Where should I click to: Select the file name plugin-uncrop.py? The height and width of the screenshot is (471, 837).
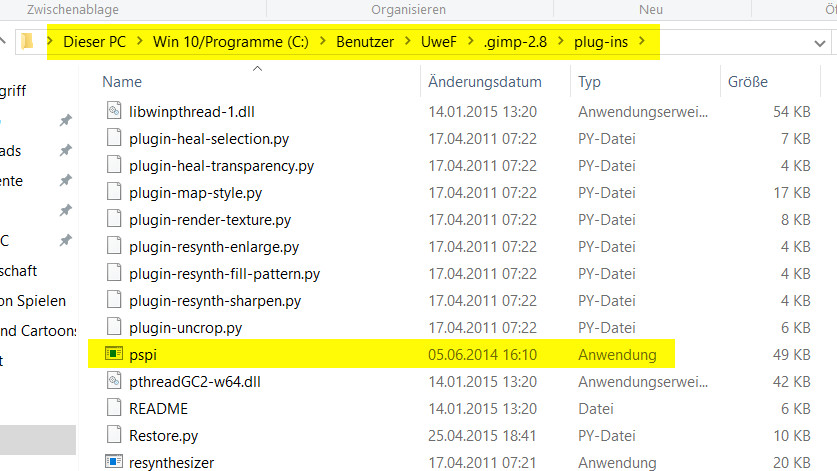pyautogui.click(x=185, y=328)
